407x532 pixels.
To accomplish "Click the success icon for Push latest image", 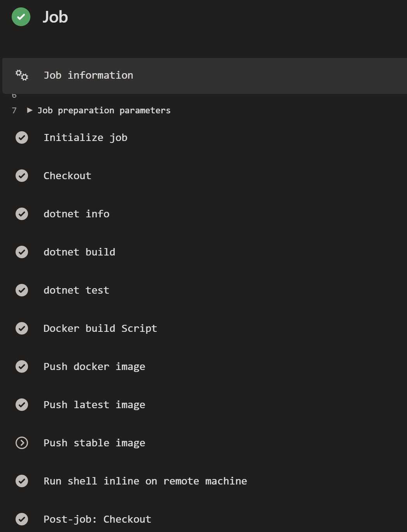I will point(22,405).
